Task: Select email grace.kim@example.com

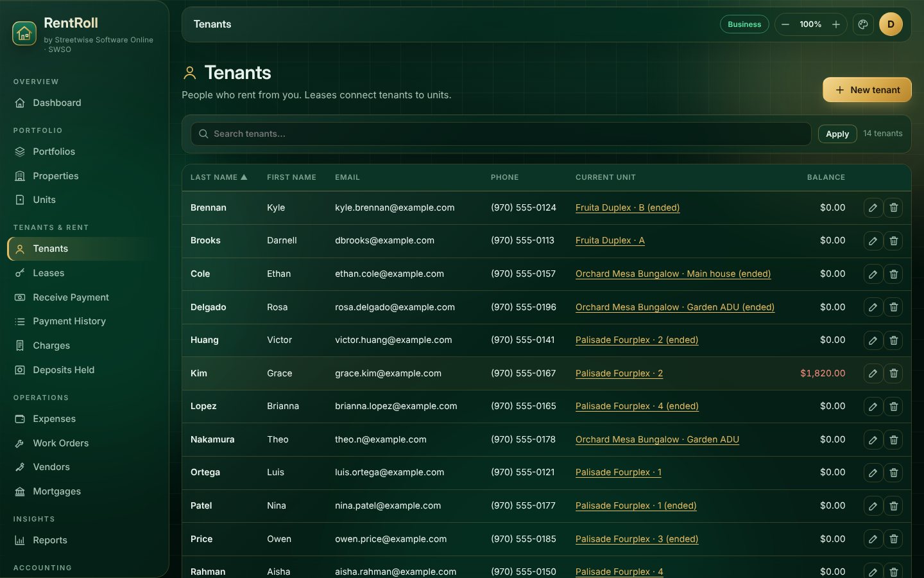Action: 388,373
